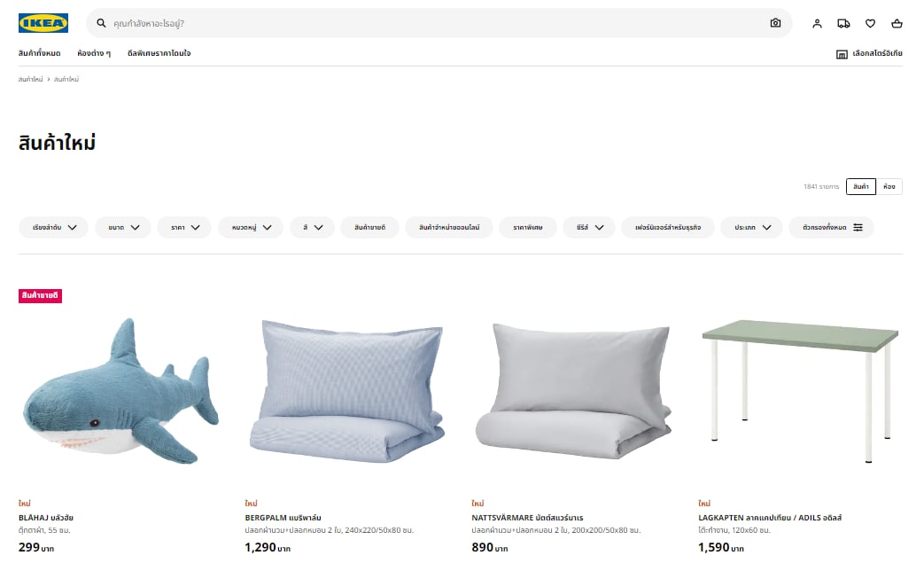Toggle the สินค้าขายดี best seller filter
Screen dimensions: 924x563
click(x=369, y=227)
